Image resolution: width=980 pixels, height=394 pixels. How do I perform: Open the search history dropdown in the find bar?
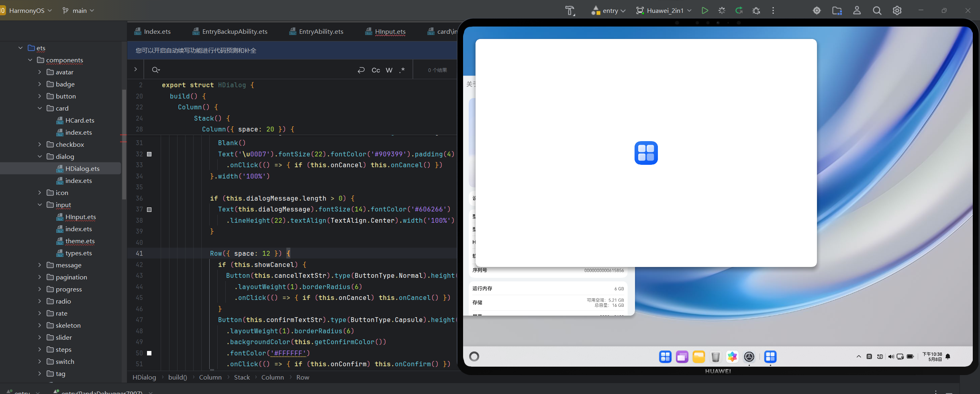point(156,70)
